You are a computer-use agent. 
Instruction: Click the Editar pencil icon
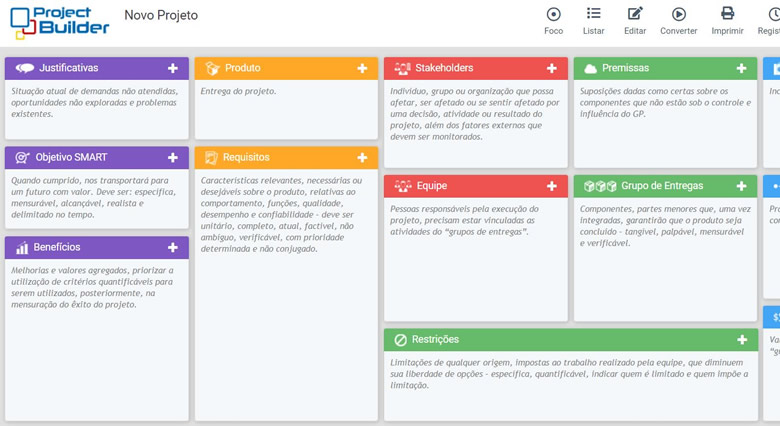click(635, 13)
